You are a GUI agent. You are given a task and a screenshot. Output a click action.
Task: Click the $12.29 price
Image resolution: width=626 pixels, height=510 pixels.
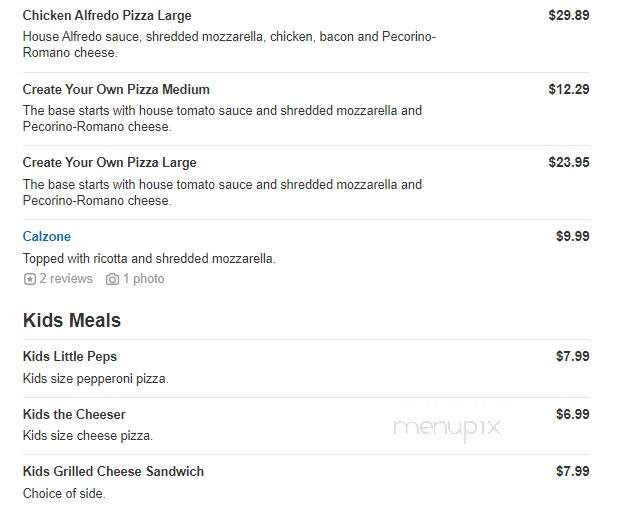[x=569, y=89]
